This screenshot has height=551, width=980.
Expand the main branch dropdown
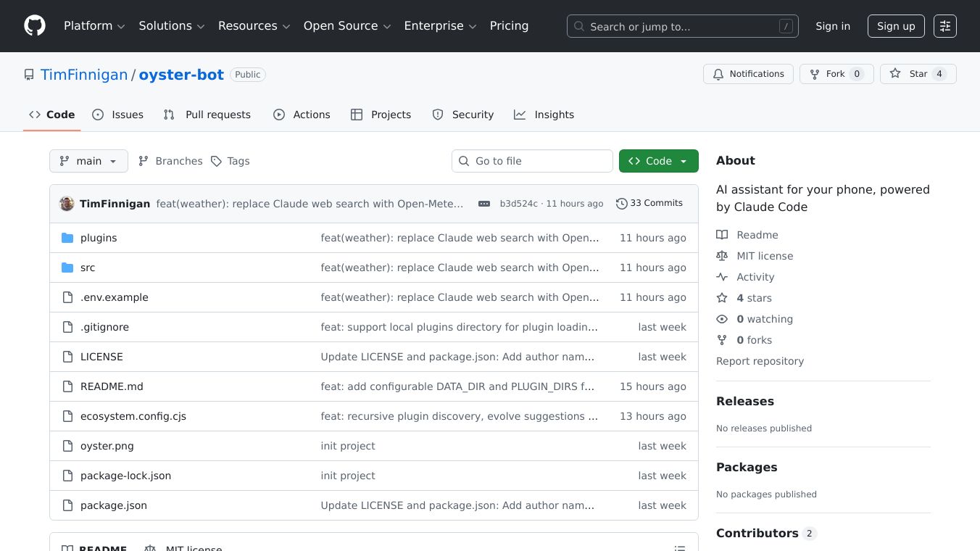(x=88, y=161)
